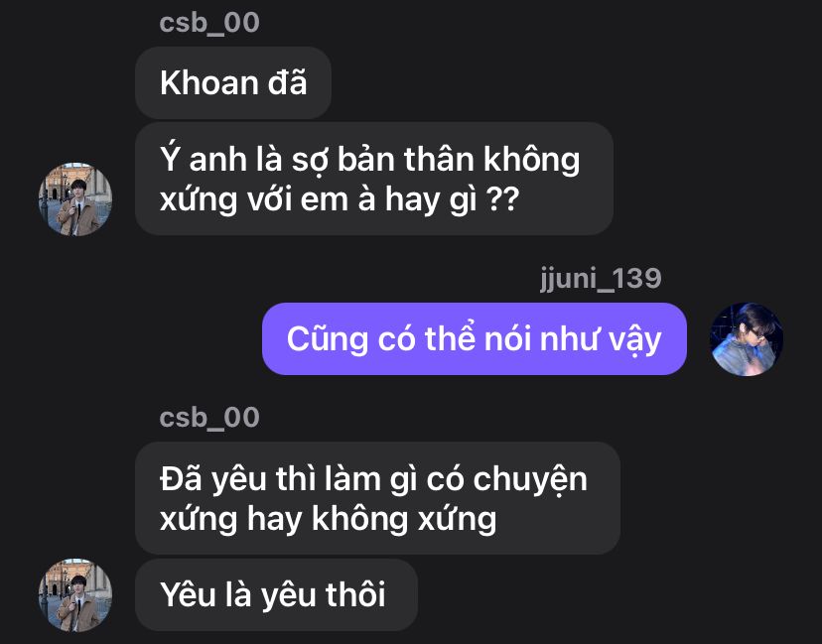
Task: Click the line 'Đã yêu thì làm gì có chuyện'
Action: pos(374,479)
